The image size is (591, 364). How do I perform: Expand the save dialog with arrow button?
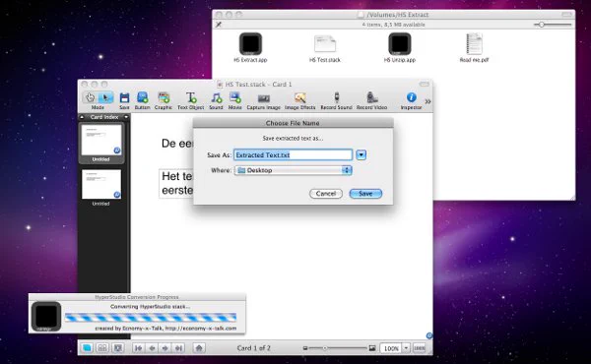(361, 155)
